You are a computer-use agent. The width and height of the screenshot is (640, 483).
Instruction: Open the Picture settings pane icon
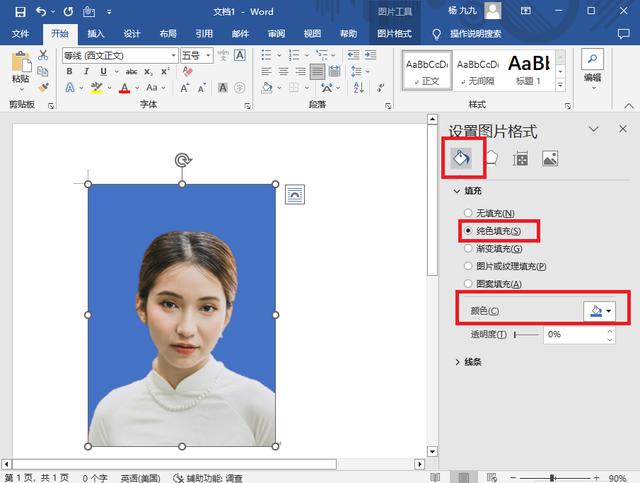coord(550,158)
